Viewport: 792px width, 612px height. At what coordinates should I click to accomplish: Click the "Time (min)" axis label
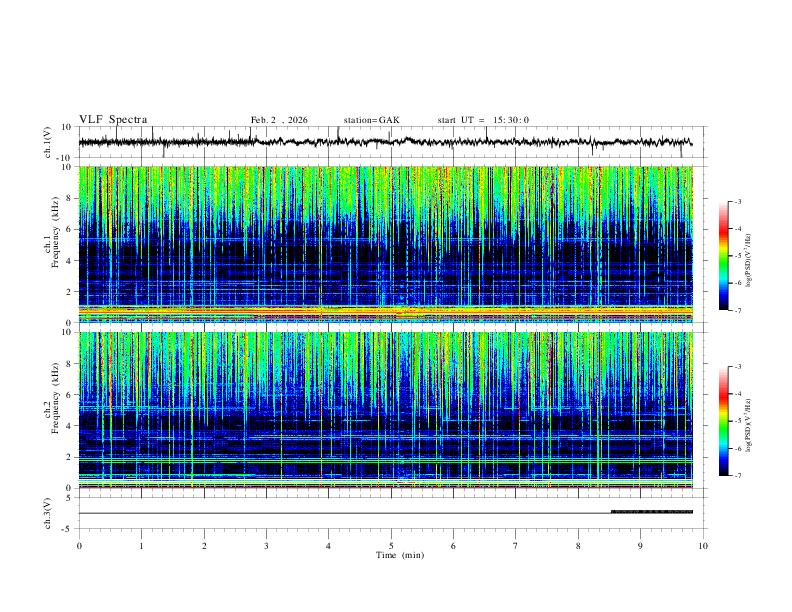point(400,555)
